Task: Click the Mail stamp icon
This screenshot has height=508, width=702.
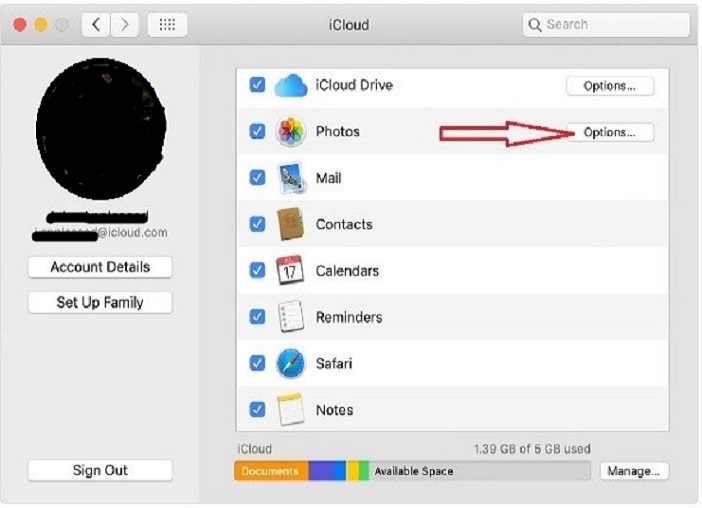Action: tap(290, 178)
